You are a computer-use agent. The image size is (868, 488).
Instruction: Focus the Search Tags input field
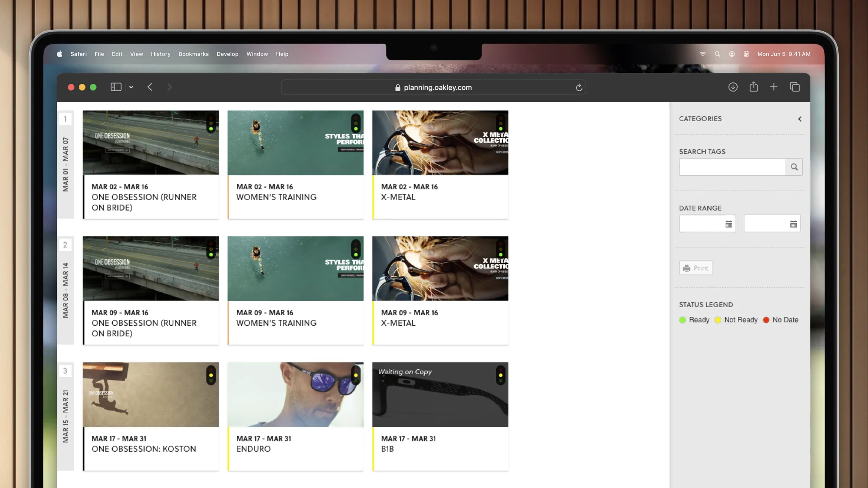(732, 167)
